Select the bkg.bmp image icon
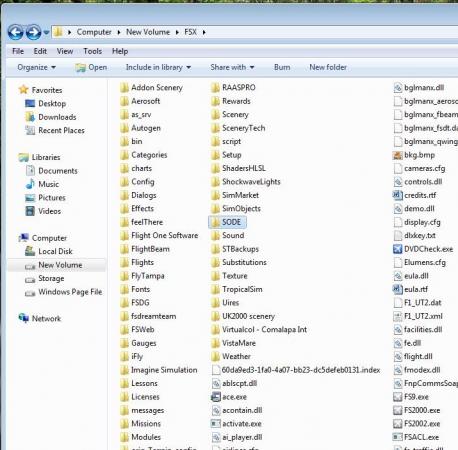Image resolution: width=458 pixels, height=450 pixels. [398, 155]
